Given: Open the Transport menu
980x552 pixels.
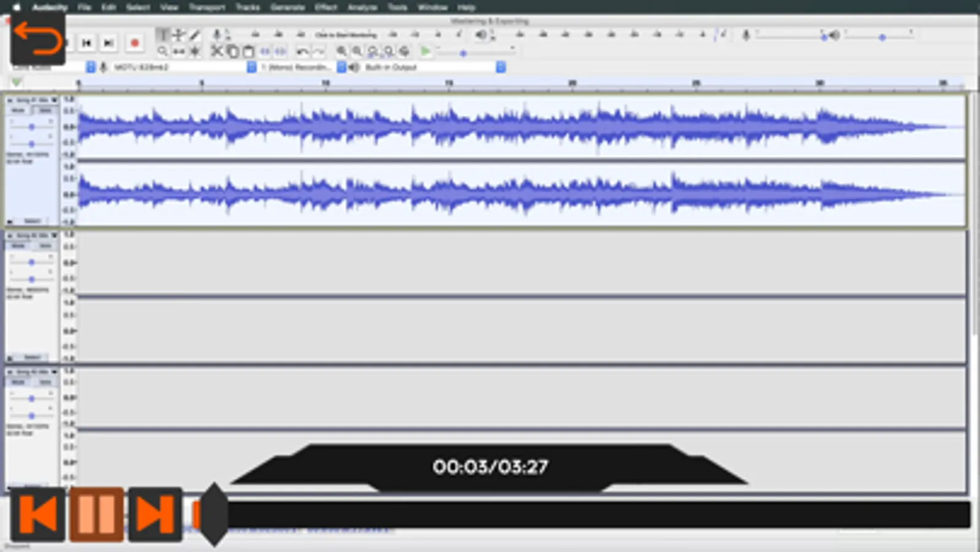Looking at the screenshot, I should 207,7.
